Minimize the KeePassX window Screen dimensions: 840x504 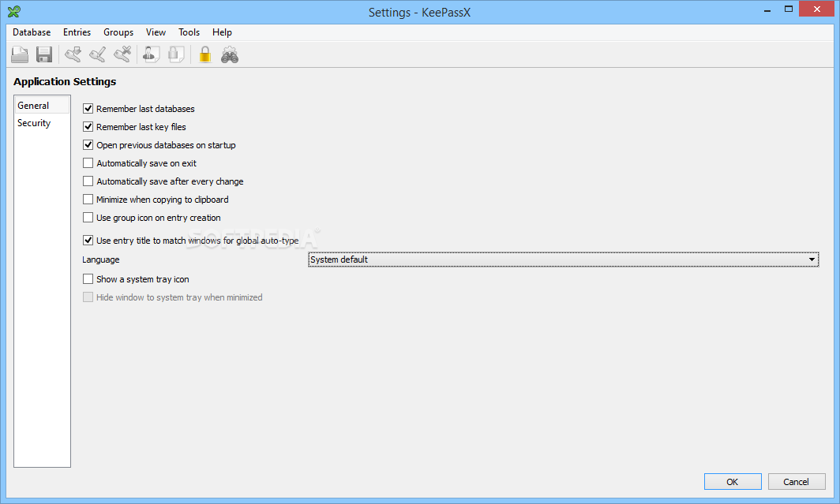(x=767, y=9)
